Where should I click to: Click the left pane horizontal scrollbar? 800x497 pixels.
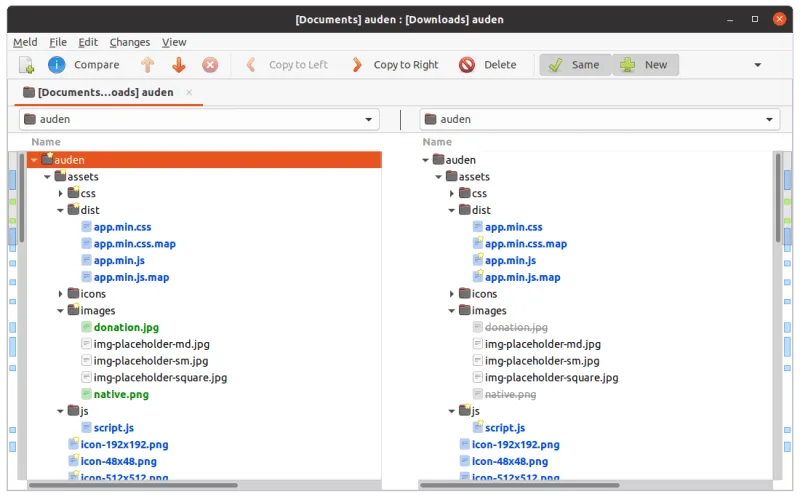(x=133, y=485)
